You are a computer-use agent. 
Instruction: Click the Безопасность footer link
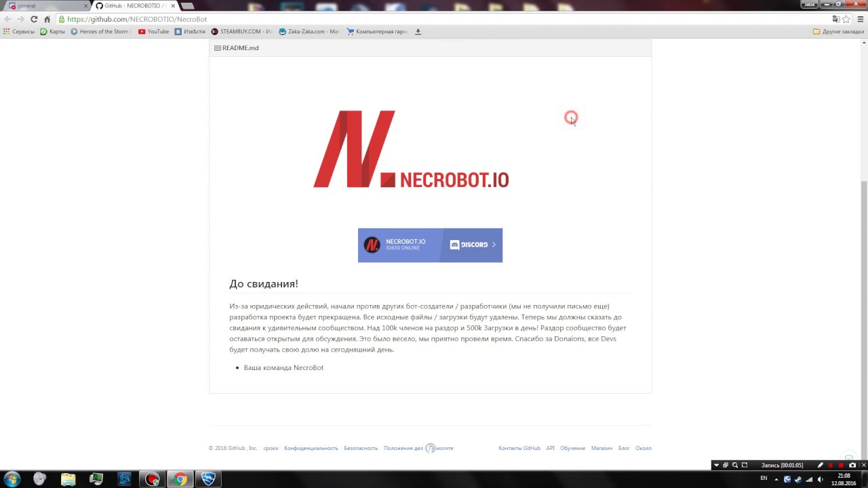[361, 448]
